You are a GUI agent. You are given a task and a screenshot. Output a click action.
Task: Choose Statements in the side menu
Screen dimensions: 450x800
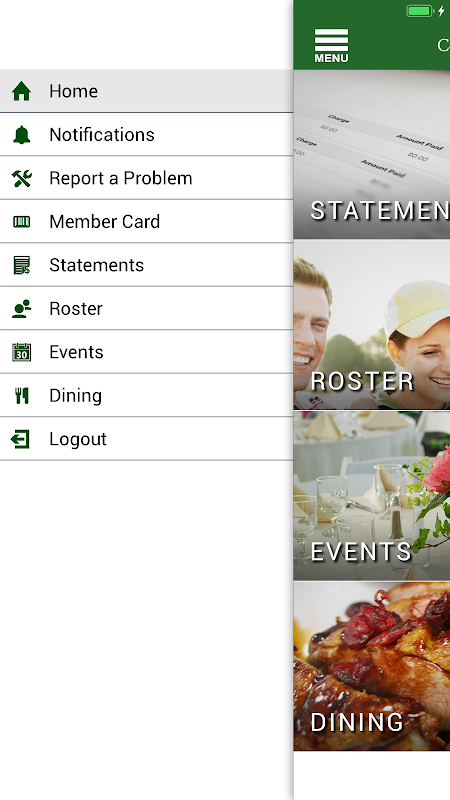pyautogui.click(x=146, y=265)
